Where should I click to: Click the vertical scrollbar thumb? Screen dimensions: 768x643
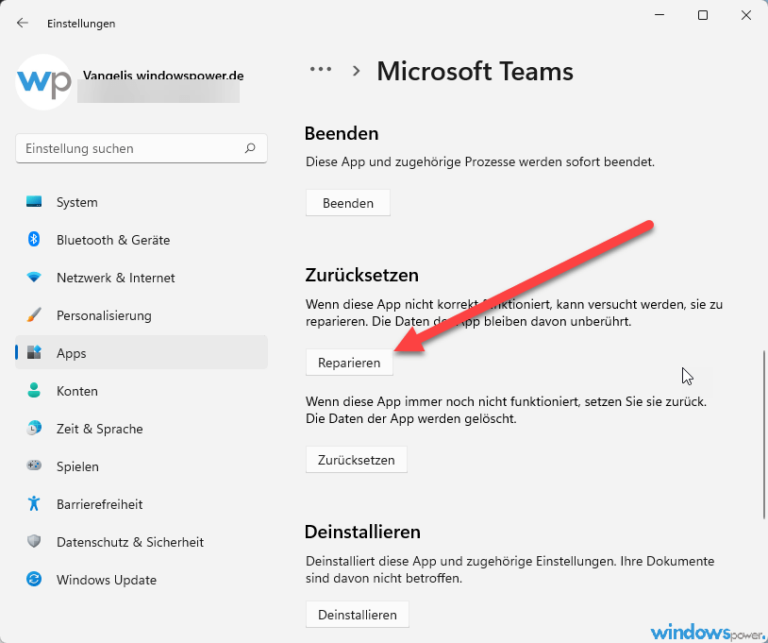764,434
